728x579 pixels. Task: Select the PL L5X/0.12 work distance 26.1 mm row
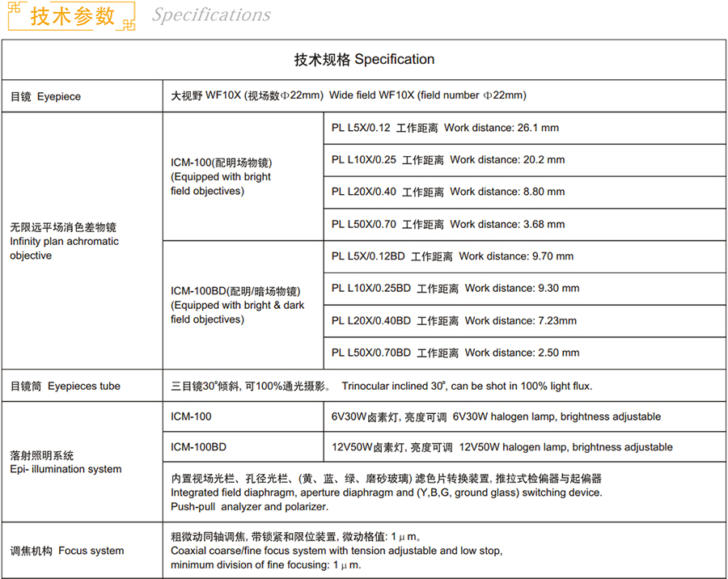[x=445, y=128]
